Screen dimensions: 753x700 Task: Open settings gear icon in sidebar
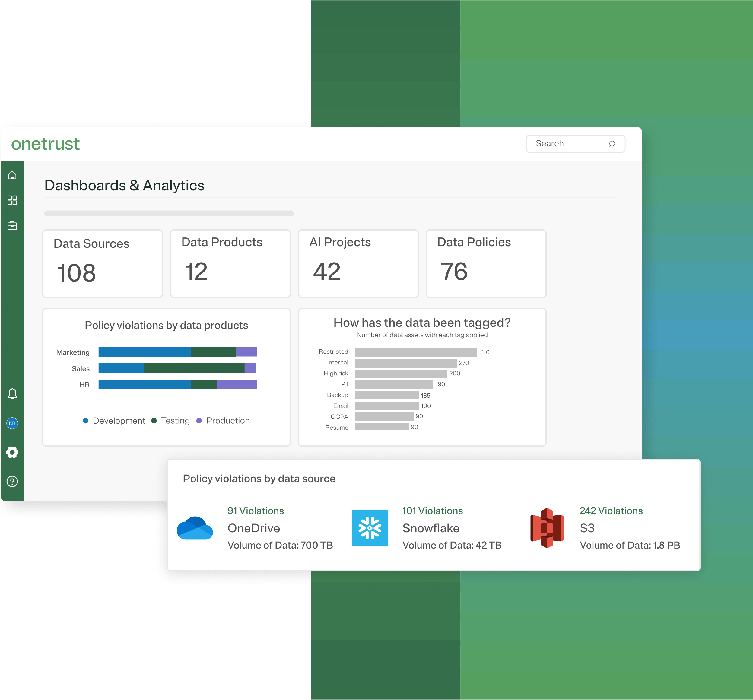12,452
